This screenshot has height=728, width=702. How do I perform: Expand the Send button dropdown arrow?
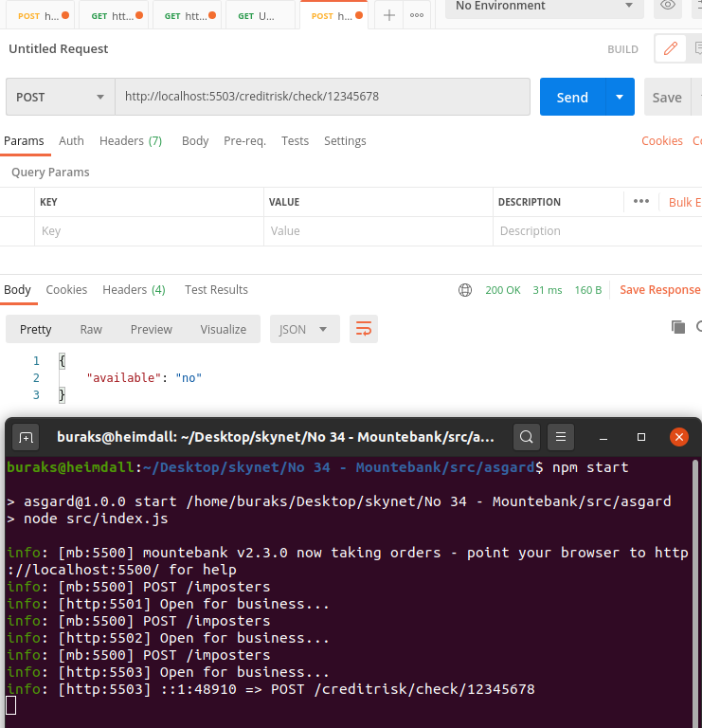point(620,98)
